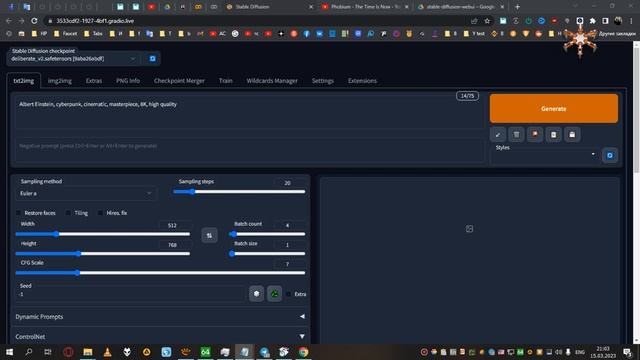The width and height of the screenshot is (640, 360).
Task: Open the Train tab
Action: 225,81
